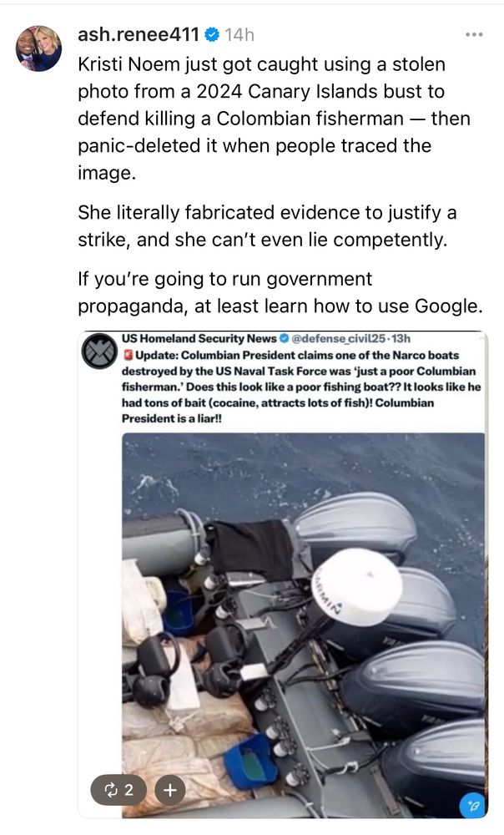This screenshot has width=504, height=835.
Task: Tap the round plus icon on the image
Action: click(169, 790)
